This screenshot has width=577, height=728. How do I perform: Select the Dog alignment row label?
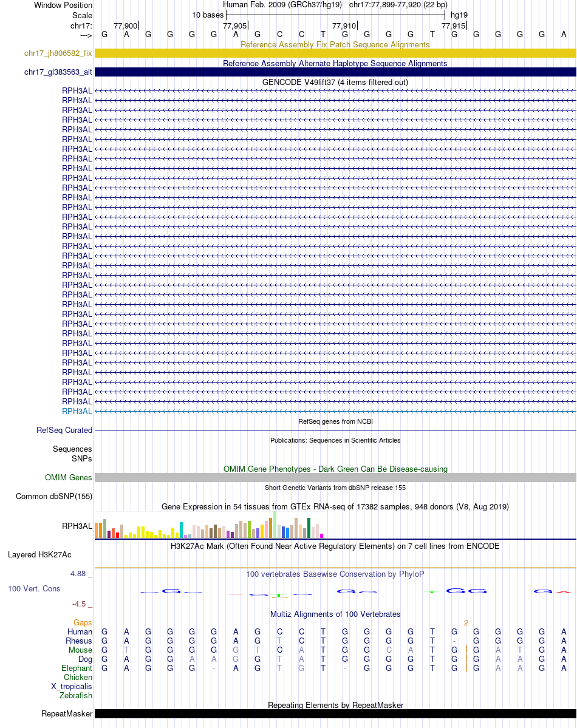(x=85, y=659)
